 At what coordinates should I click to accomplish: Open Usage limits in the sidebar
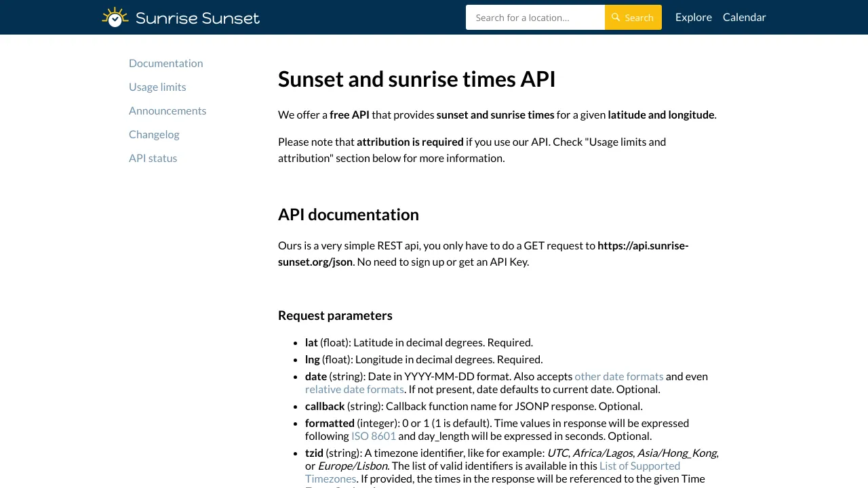coord(157,87)
